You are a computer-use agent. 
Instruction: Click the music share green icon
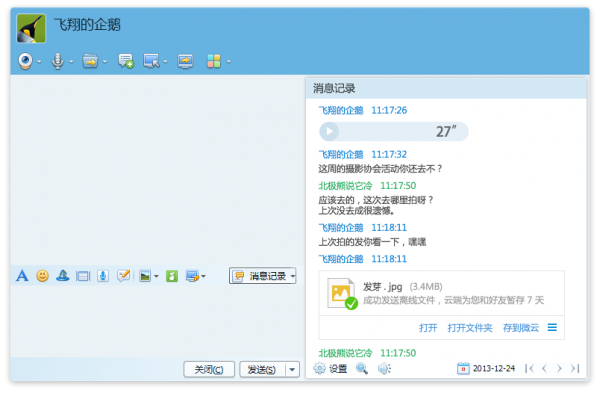(172, 276)
